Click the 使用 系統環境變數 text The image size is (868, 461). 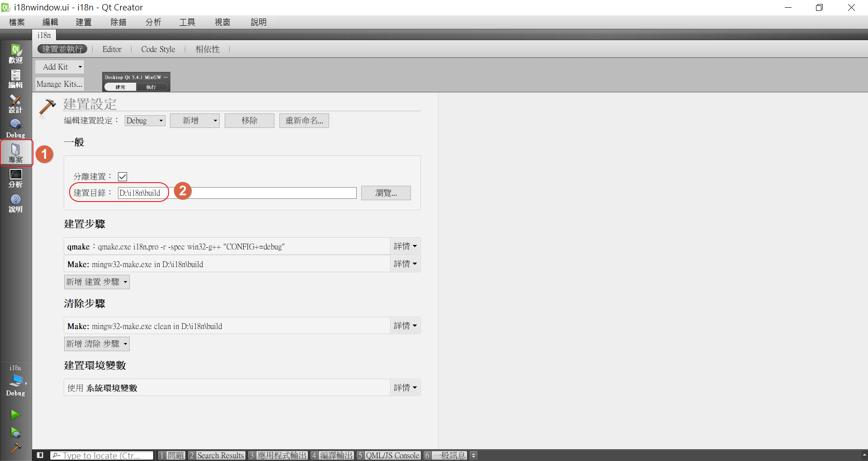103,388
